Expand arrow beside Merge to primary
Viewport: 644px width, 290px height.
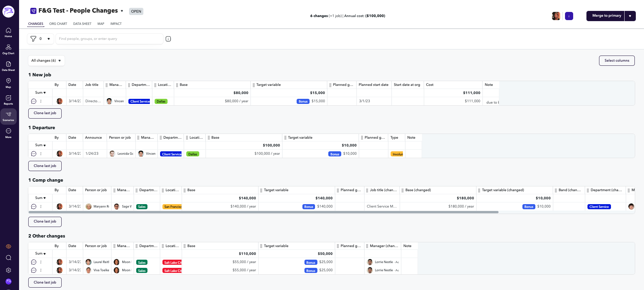point(630,16)
